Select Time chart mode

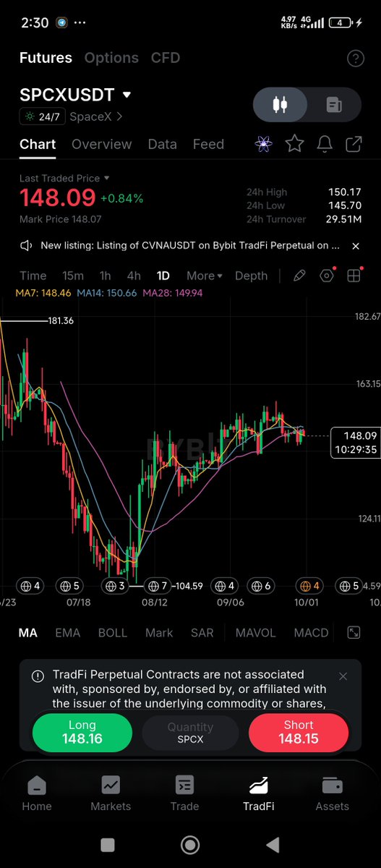tap(33, 276)
